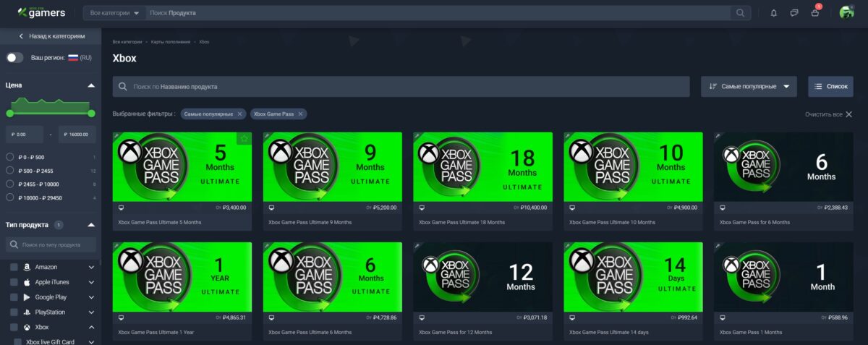The width and height of the screenshot is (868, 345).
Task: Expand the PlayStation category chevron
Action: (91, 312)
